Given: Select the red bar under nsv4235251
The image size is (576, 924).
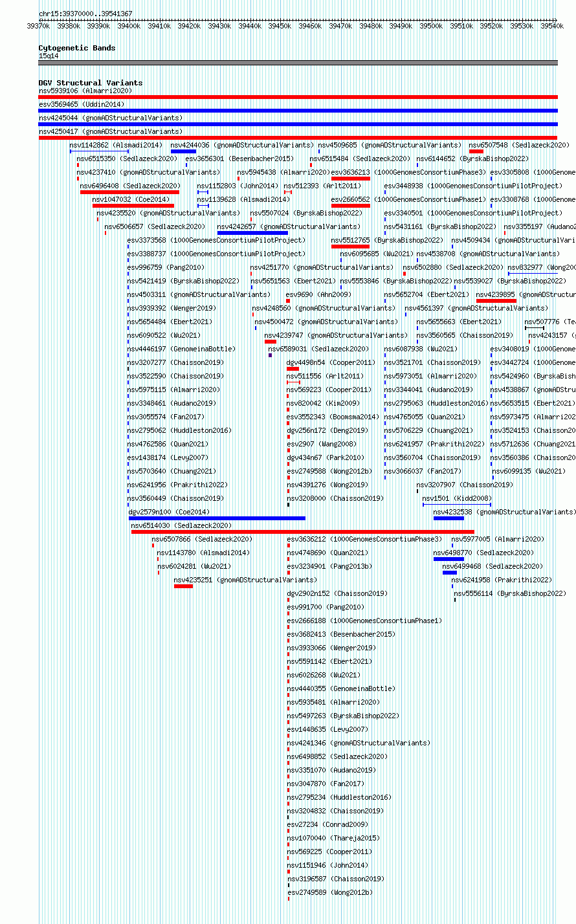Looking at the screenshot, I should pos(183,586).
